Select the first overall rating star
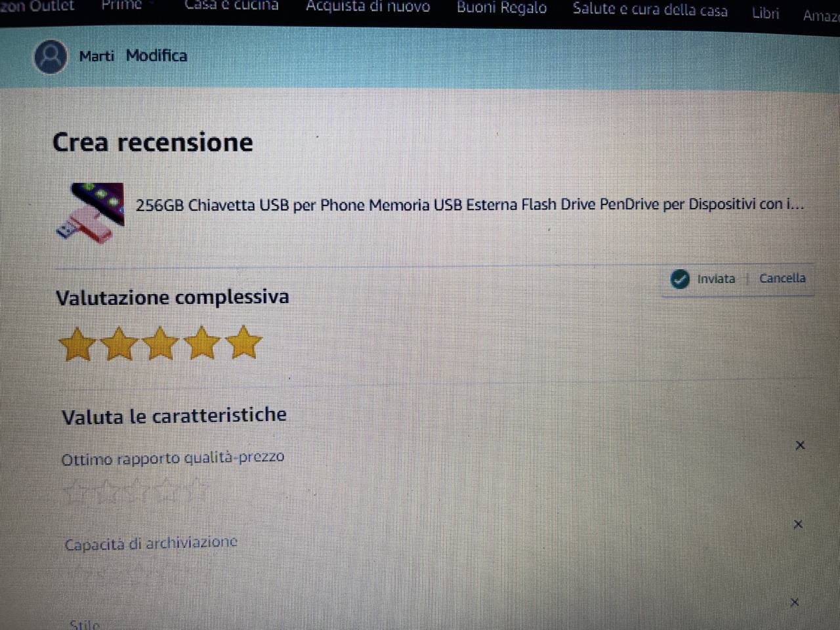This screenshot has height=630, width=840. [77, 344]
